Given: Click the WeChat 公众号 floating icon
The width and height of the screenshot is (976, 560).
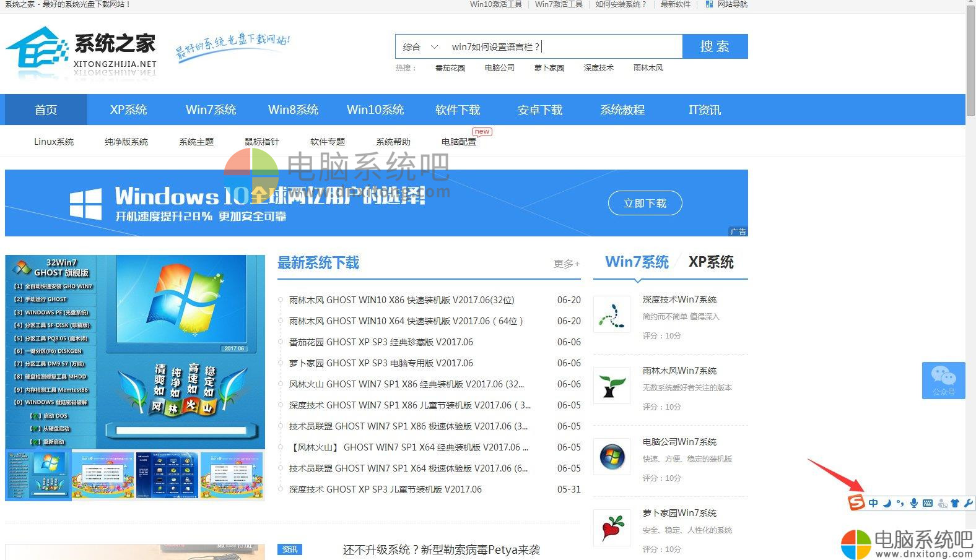Looking at the screenshot, I should (x=943, y=381).
